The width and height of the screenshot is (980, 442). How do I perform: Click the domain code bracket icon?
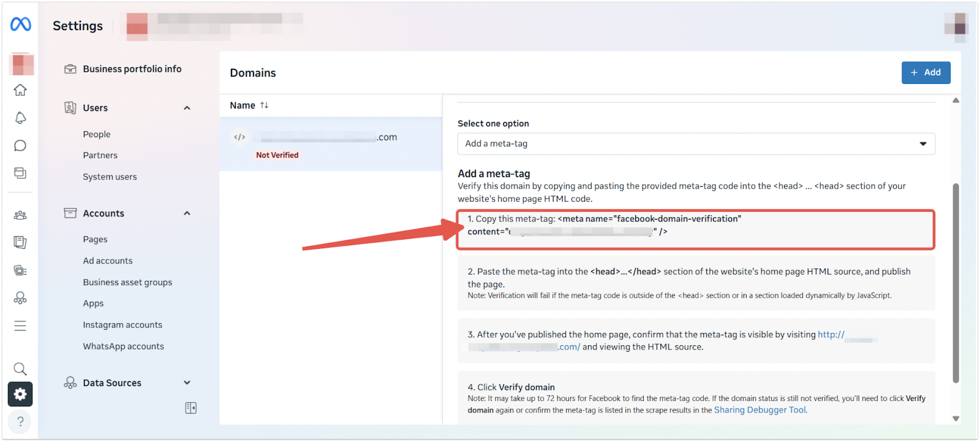tap(239, 137)
